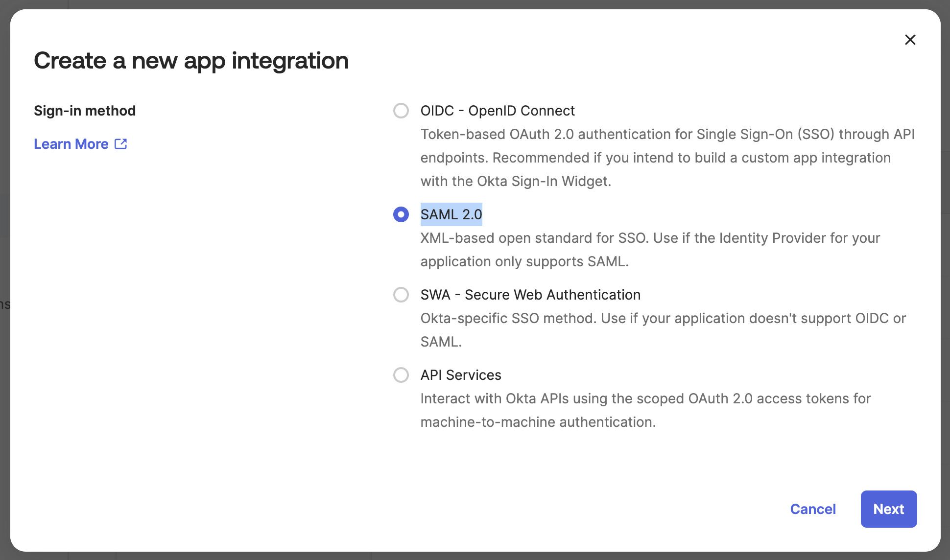Viewport: 950px width, 560px height.
Task: Click the external link icon beside Learn More
Action: pyautogui.click(x=120, y=144)
